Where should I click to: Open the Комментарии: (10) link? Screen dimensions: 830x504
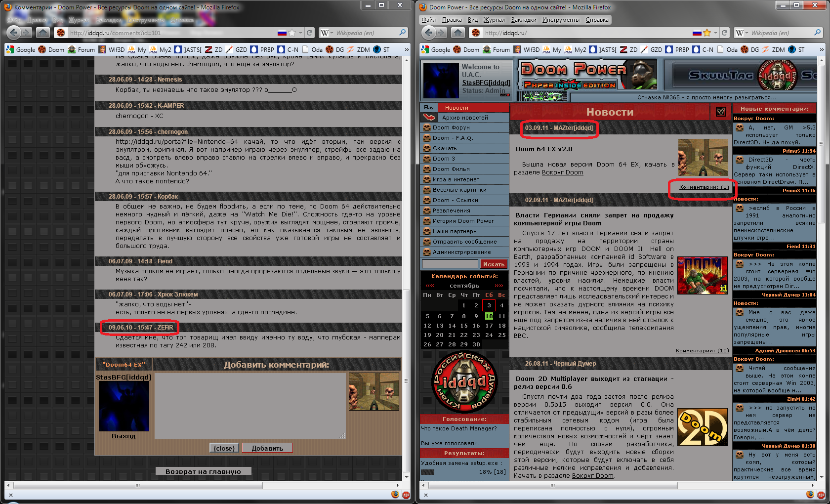click(x=702, y=350)
